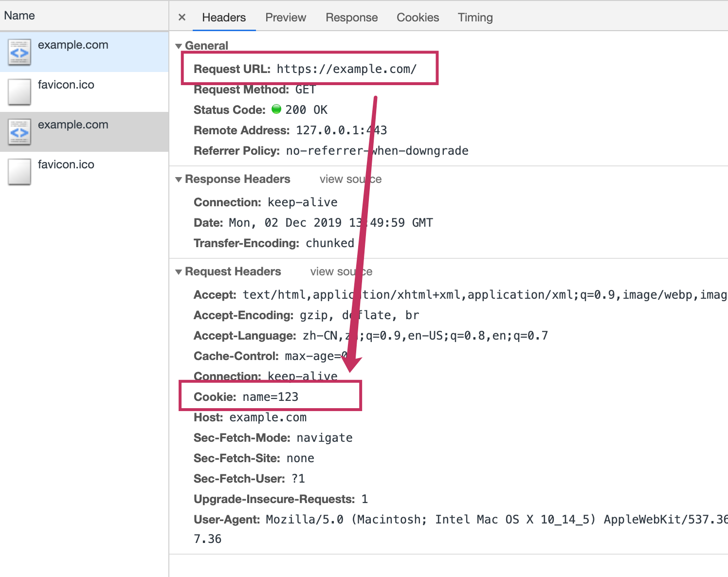
Task: View source of Request Headers
Action: [341, 271]
